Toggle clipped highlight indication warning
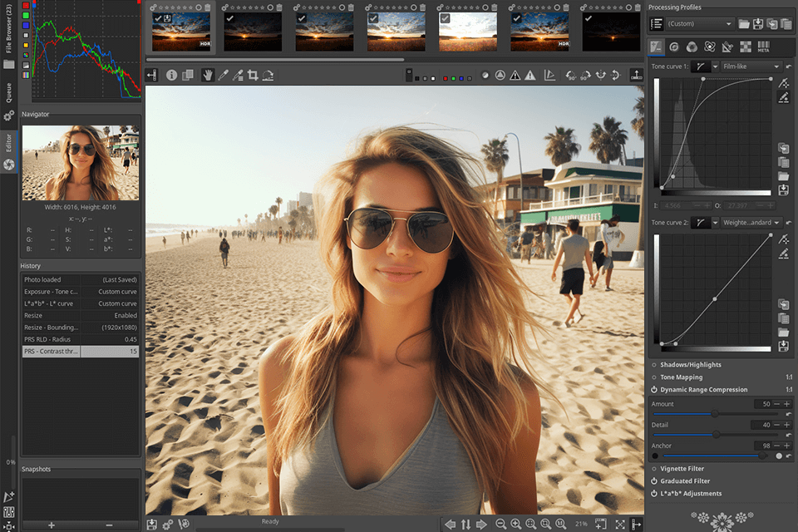798x532 pixels. pyautogui.click(x=530, y=76)
